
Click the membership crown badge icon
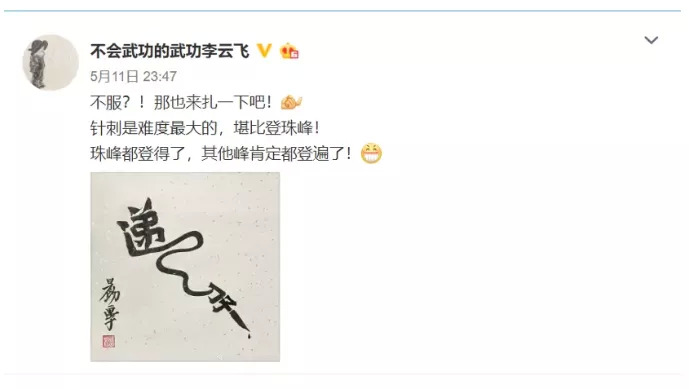coord(290,51)
